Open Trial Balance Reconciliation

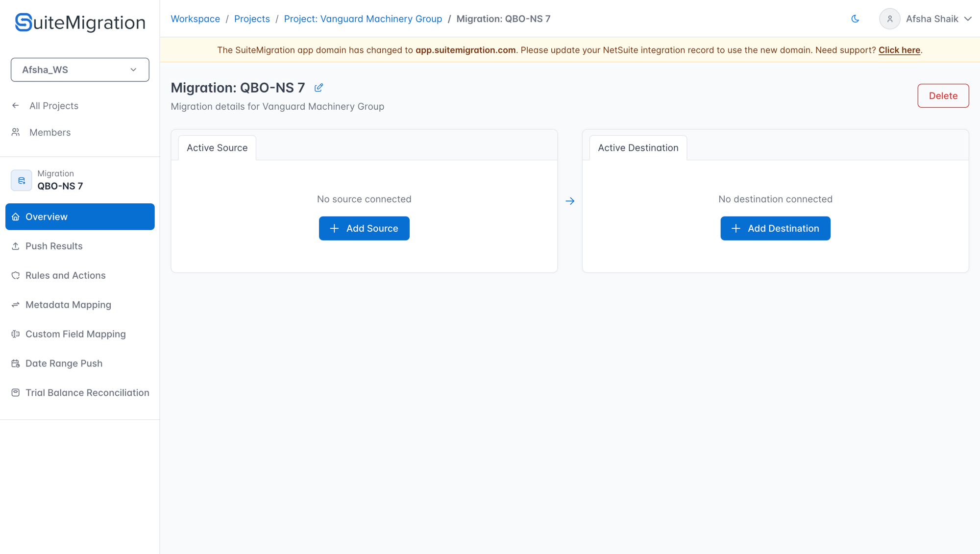coord(87,393)
